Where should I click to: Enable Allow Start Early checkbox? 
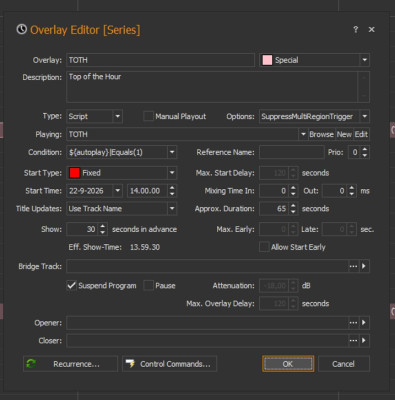pos(264,247)
